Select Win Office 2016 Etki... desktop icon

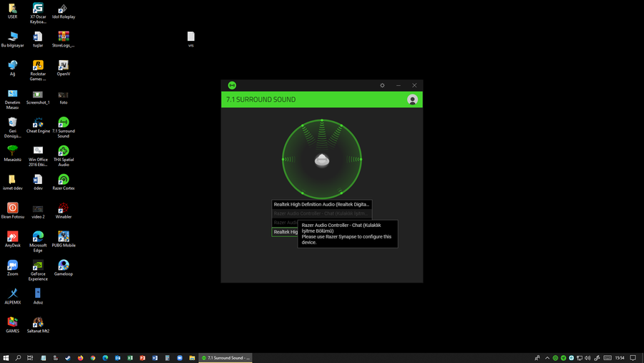tap(38, 156)
